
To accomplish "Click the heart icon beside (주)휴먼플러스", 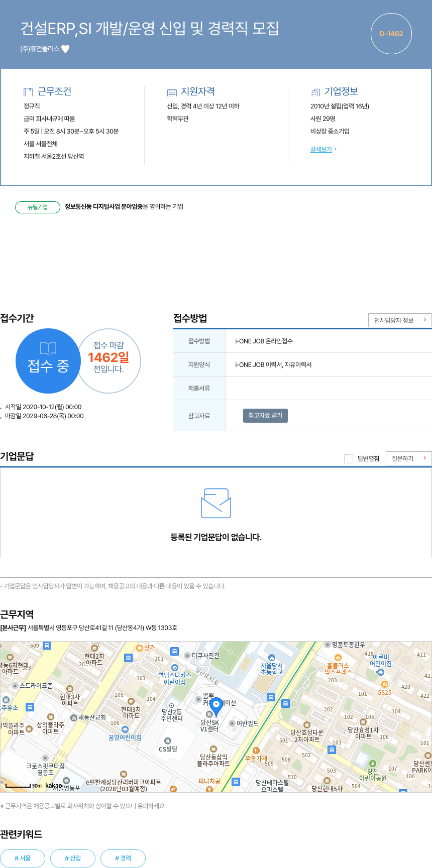I will 65,49.
